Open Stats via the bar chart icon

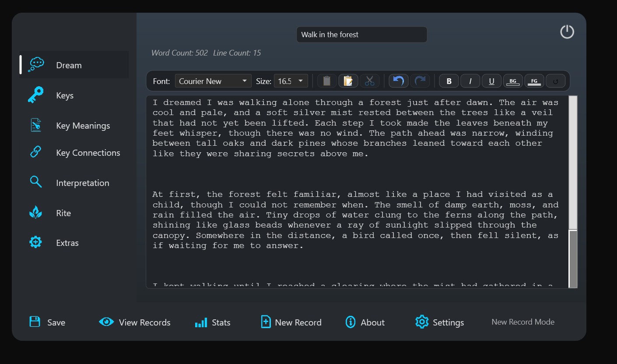click(201, 322)
